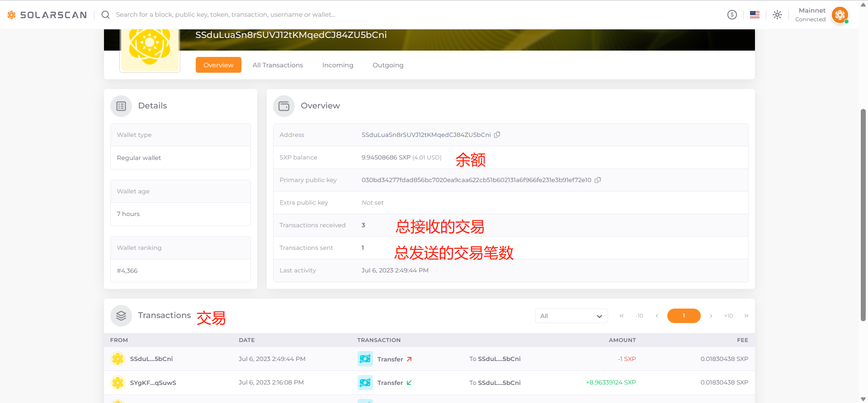The height and width of the screenshot is (403, 868).
Task: Click the Overview wallet icon
Action: coord(284,106)
